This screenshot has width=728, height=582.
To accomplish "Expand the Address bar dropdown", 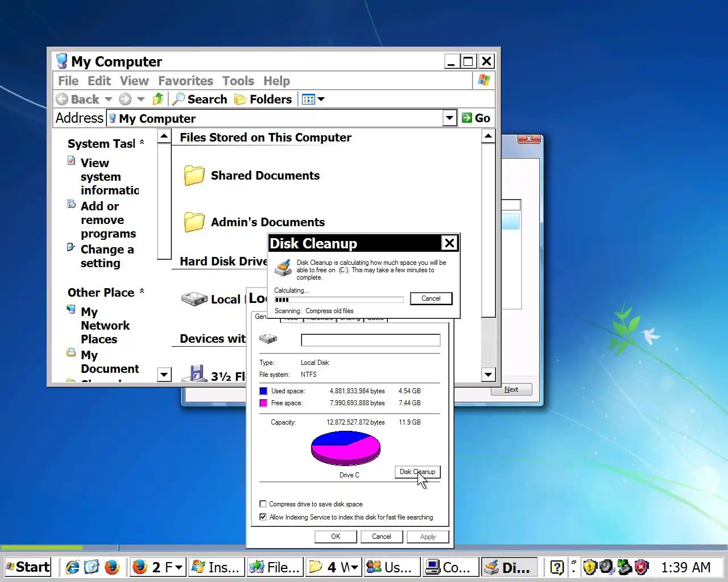I will (x=450, y=118).
